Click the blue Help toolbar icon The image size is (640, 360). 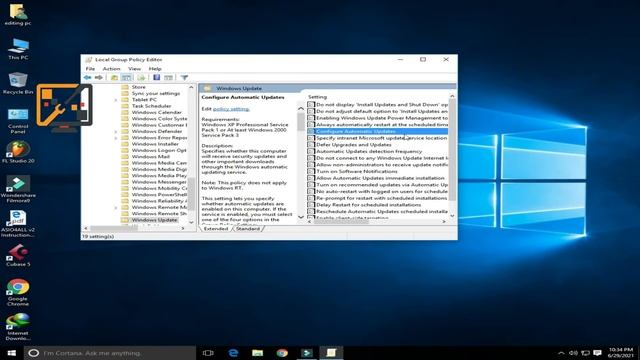click(156, 78)
